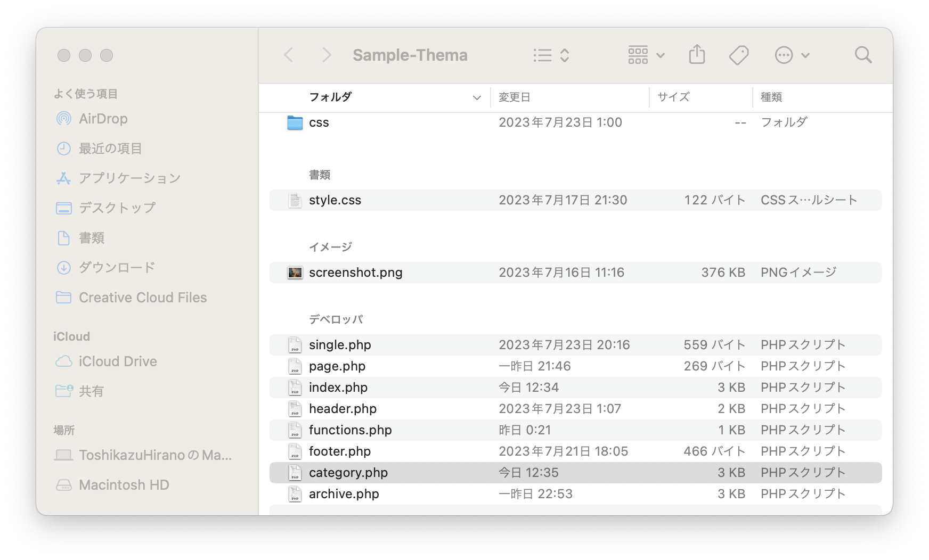Open the list view switcher control
This screenshot has height=560, width=929.
click(551, 55)
